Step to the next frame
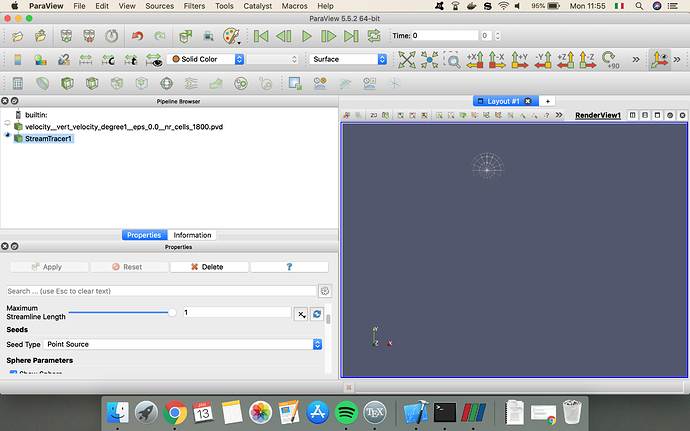This screenshot has height=431, width=690. [328, 36]
